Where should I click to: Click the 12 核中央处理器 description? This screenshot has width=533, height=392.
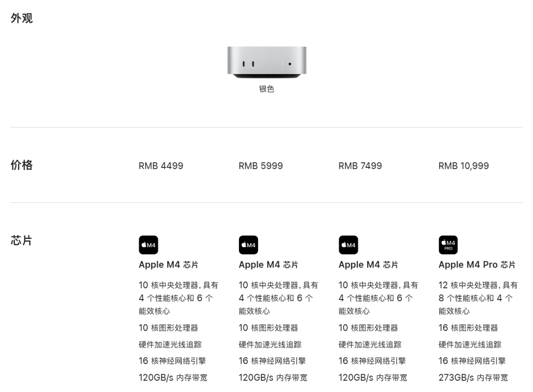point(478,298)
